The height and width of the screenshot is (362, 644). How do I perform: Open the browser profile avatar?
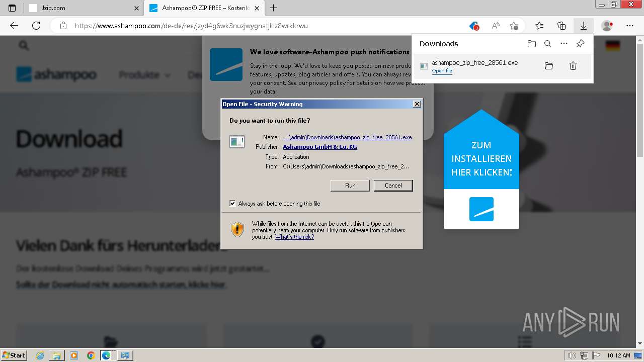[607, 26]
